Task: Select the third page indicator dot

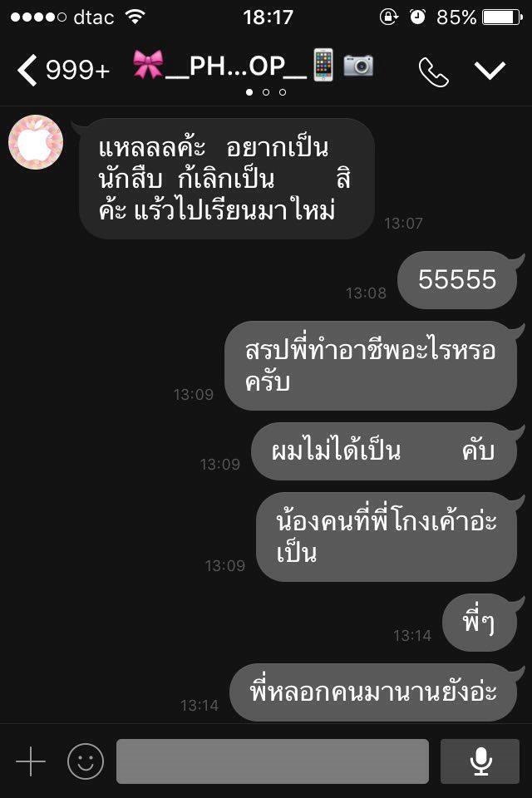Action: point(283,92)
